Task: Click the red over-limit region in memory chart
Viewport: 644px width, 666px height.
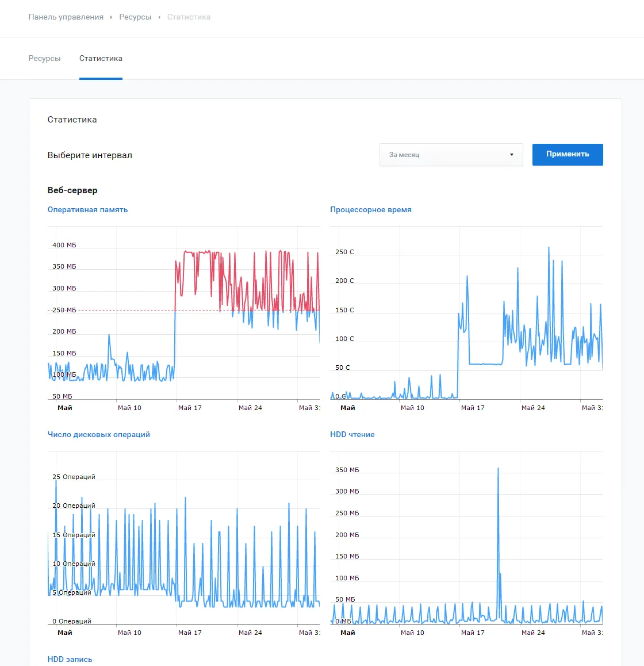Action: pos(246,280)
